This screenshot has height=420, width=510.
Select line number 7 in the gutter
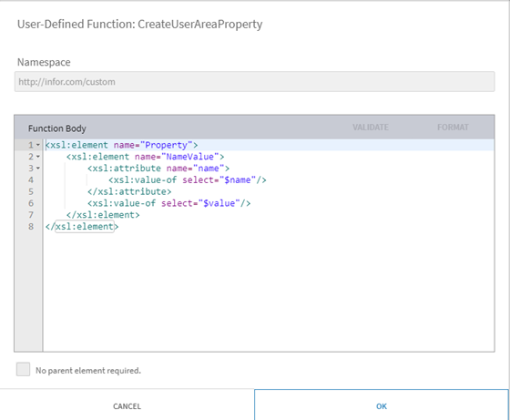click(31, 215)
